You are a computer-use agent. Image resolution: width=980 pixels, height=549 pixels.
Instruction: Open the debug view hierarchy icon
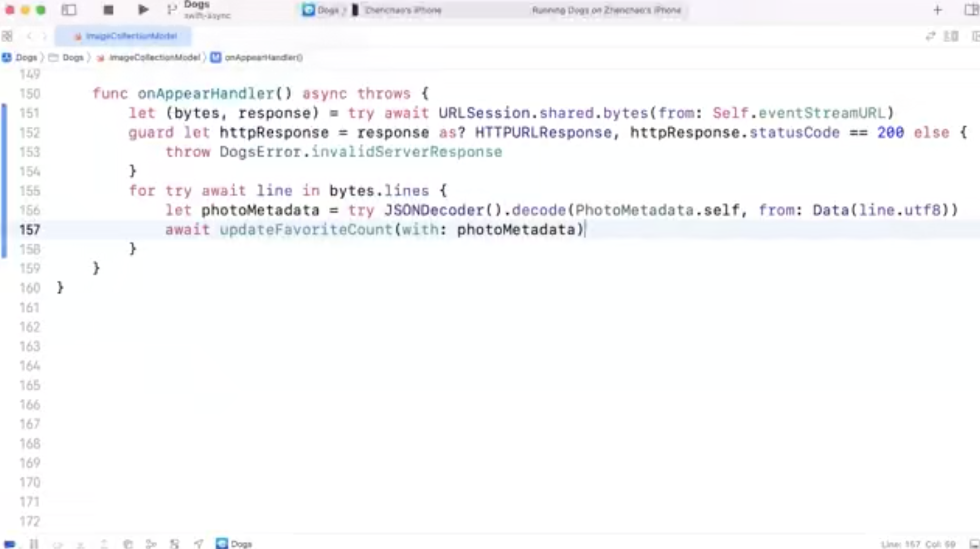pyautogui.click(x=128, y=544)
